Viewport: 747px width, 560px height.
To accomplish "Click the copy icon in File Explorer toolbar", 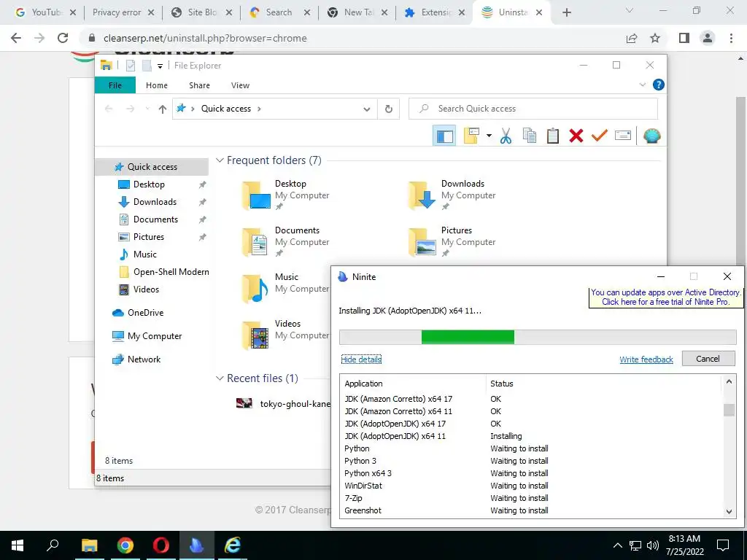I will click(530, 136).
